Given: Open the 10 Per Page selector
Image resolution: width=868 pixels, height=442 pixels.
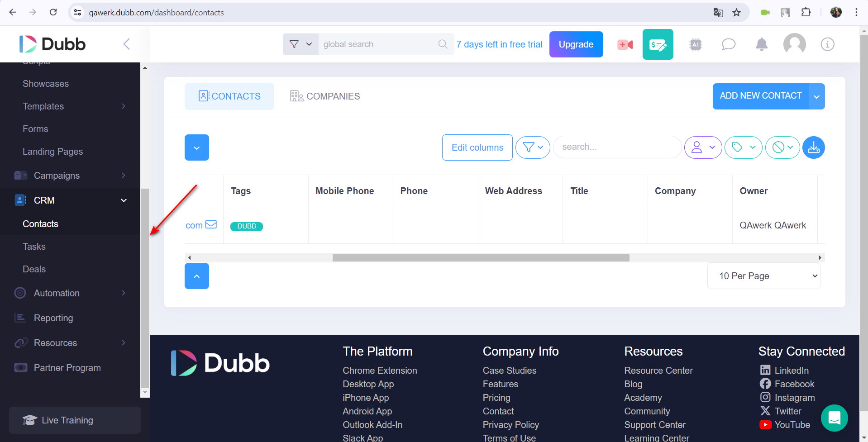Looking at the screenshot, I should point(764,276).
